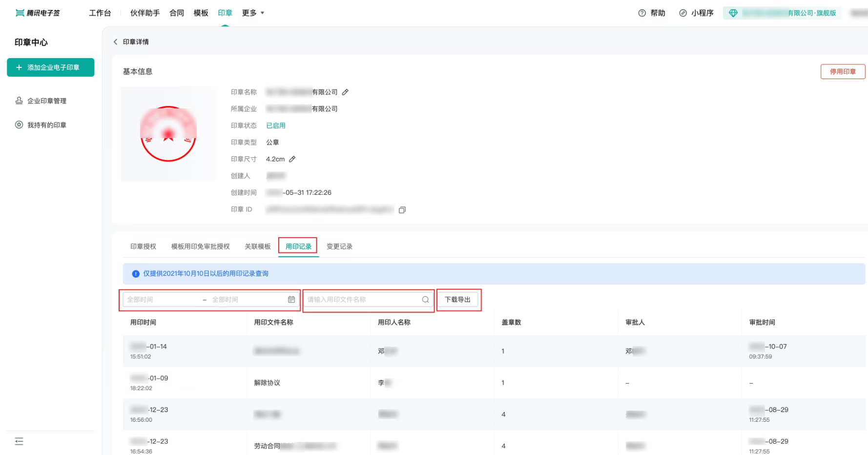Open the start date picker field

[163, 300]
